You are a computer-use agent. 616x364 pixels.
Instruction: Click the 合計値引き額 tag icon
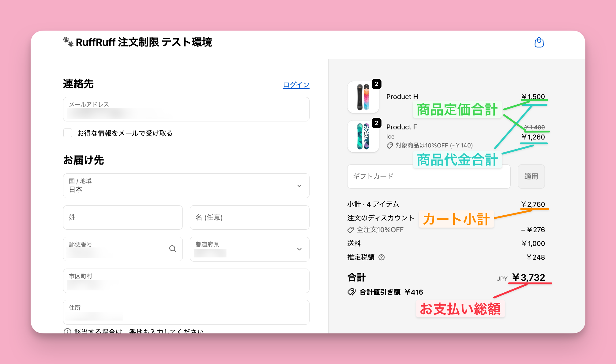coord(351,292)
